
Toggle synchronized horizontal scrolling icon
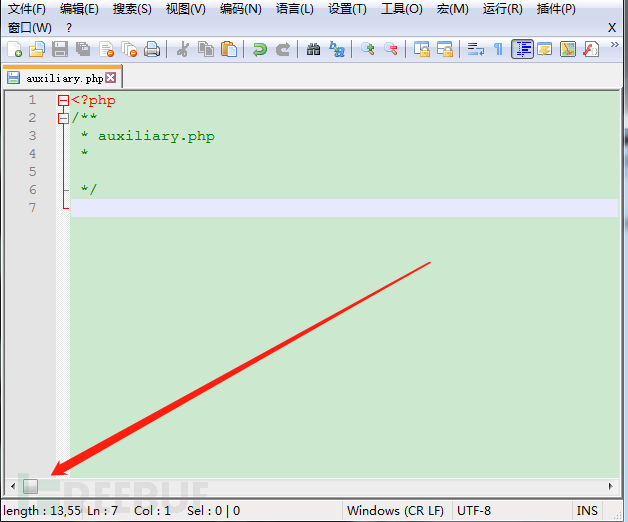coord(445,50)
